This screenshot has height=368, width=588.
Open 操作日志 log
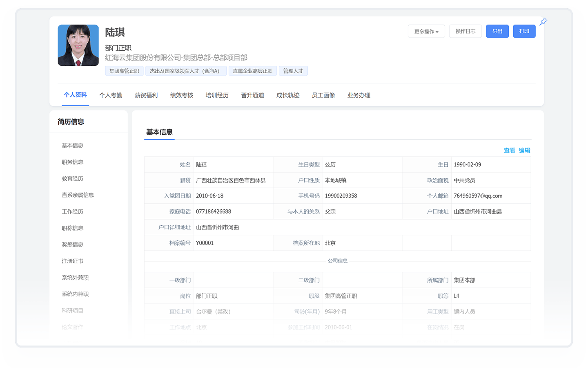(x=465, y=31)
